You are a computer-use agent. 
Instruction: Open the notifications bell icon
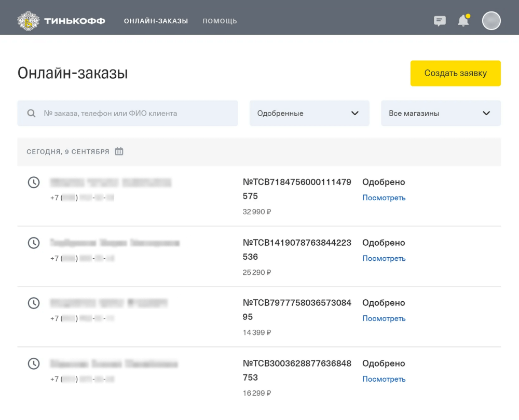[463, 21]
